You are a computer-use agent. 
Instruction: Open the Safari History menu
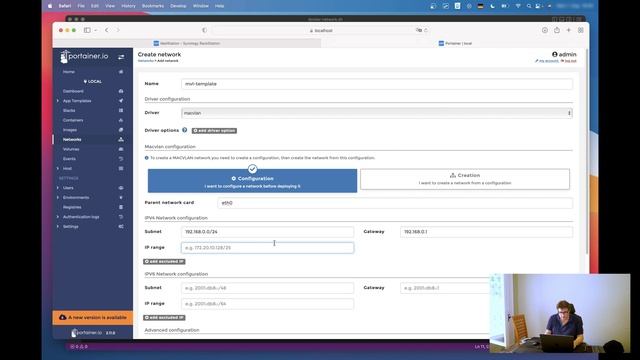click(128, 6)
